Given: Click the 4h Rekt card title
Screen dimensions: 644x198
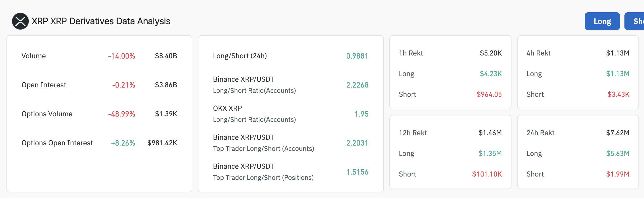Looking at the screenshot, I should pos(538,53).
